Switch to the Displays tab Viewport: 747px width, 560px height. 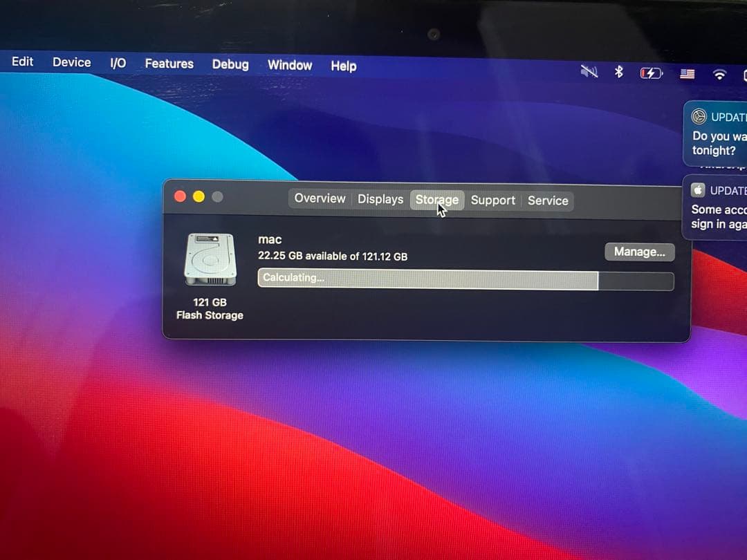[x=380, y=199]
